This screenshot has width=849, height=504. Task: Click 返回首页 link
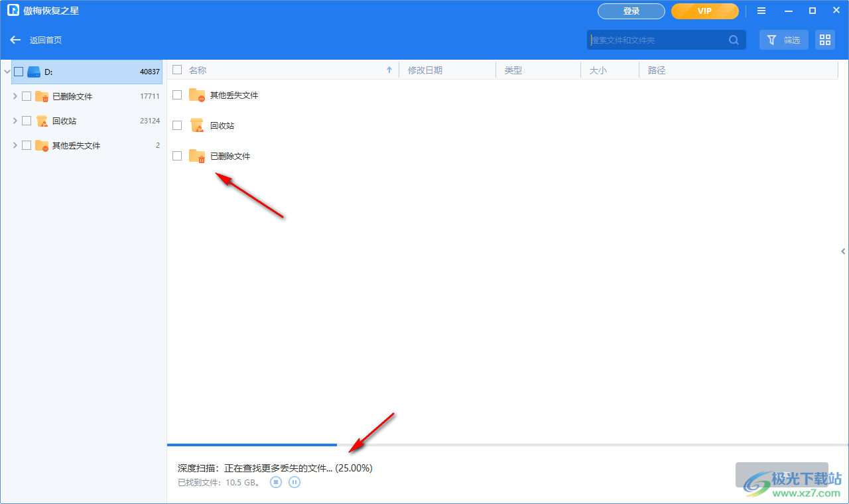click(46, 40)
